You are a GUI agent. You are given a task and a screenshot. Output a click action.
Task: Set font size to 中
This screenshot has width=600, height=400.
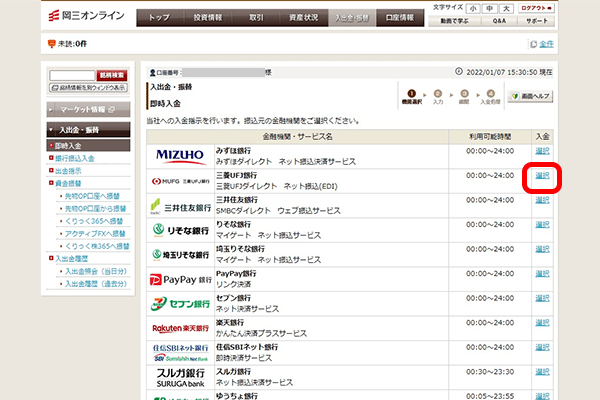click(x=490, y=8)
